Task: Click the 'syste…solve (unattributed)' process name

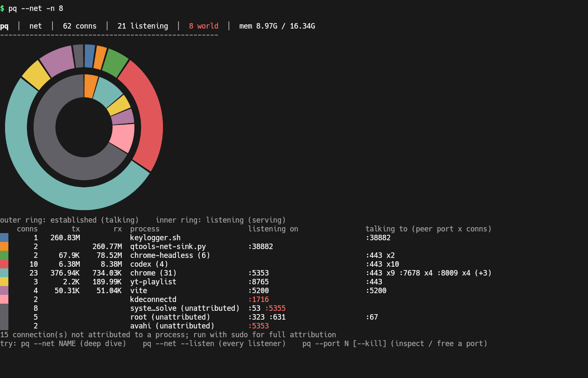Action: (185, 308)
